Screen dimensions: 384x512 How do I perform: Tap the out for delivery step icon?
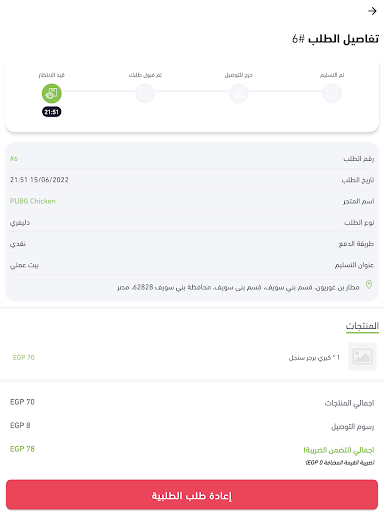(239, 93)
